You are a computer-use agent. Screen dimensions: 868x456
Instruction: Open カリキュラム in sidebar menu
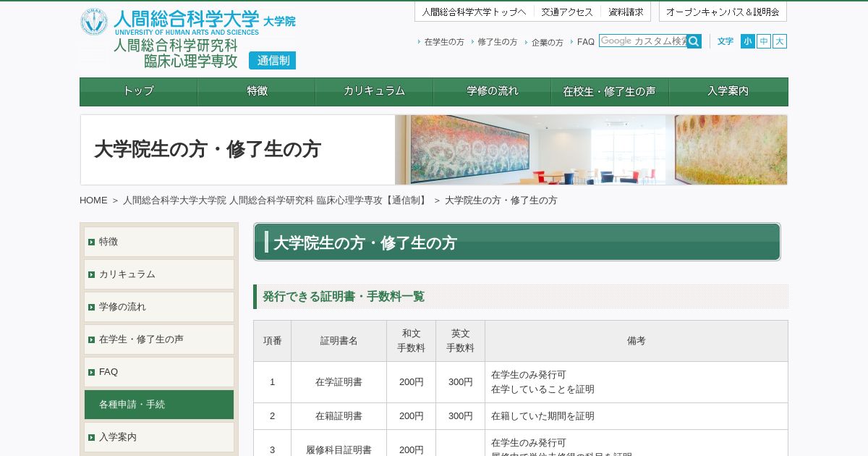[x=159, y=274]
